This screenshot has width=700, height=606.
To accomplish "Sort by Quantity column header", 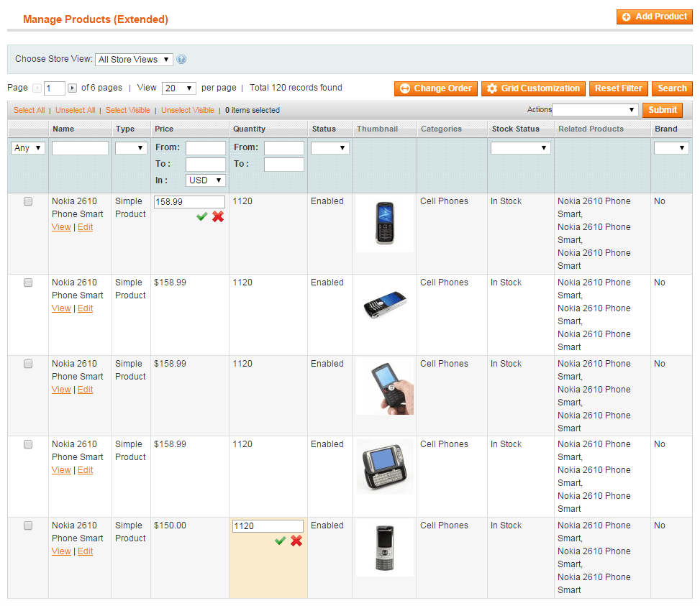I will [x=249, y=129].
